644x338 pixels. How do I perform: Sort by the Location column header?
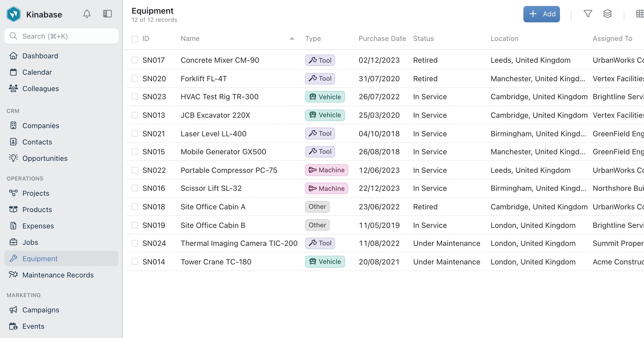point(505,39)
